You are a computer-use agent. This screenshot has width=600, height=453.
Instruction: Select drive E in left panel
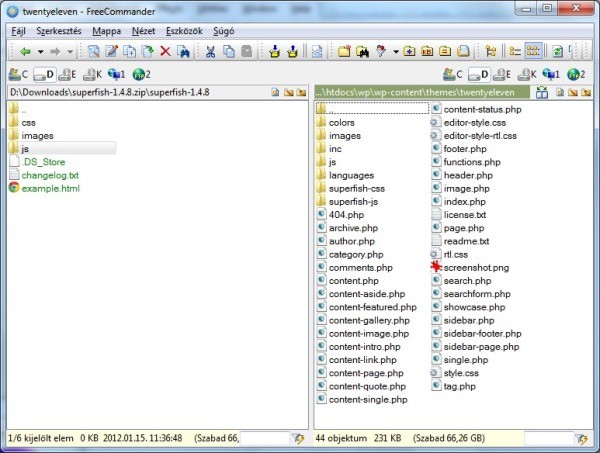[x=67, y=74]
